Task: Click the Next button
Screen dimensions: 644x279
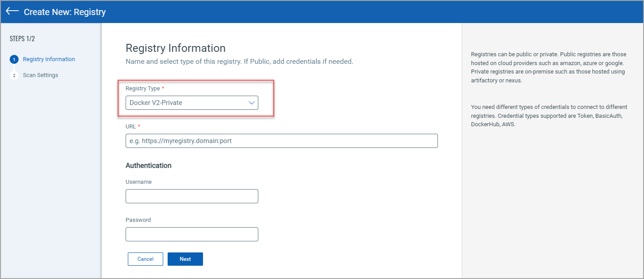Action: [185, 259]
